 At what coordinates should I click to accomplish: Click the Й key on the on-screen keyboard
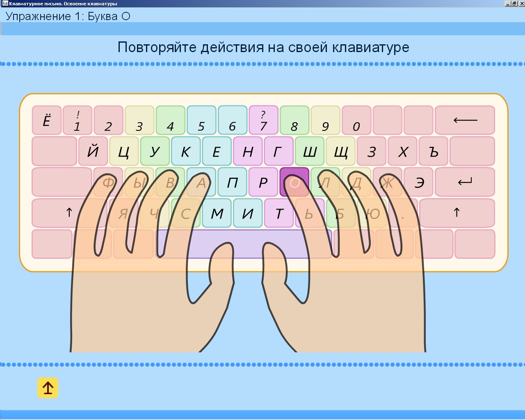93,151
